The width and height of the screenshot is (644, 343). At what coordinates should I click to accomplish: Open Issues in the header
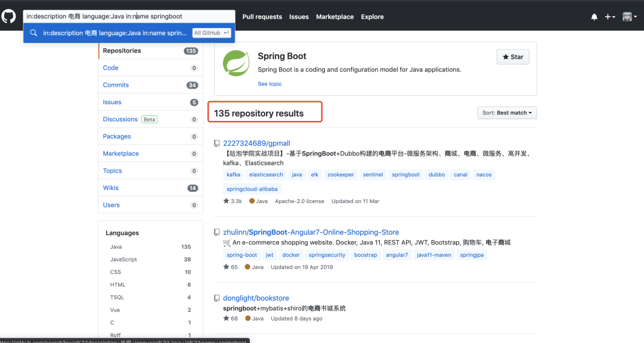(299, 17)
